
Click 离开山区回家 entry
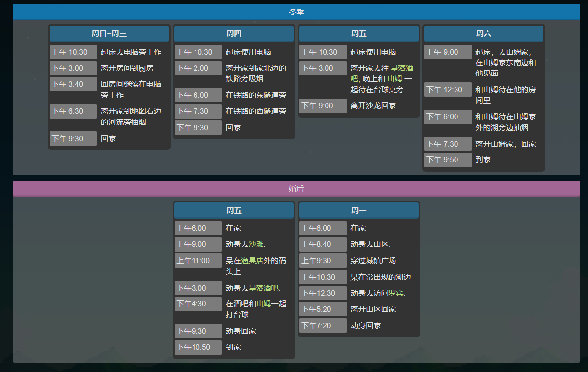pyautogui.click(x=373, y=309)
